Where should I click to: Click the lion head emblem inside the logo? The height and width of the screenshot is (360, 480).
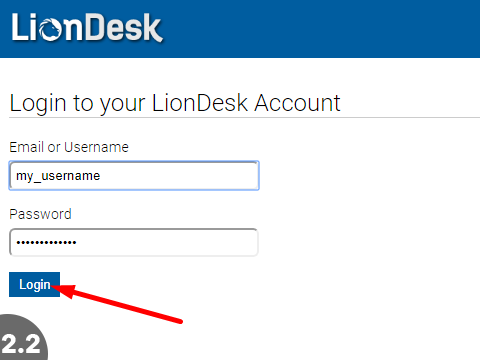click(x=51, y=30)
